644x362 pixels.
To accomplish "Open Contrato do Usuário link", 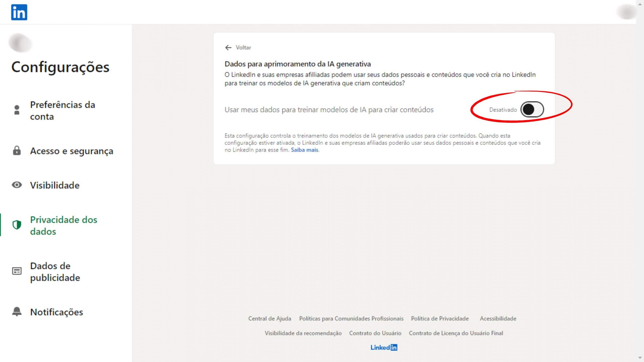I will point(375,333).
